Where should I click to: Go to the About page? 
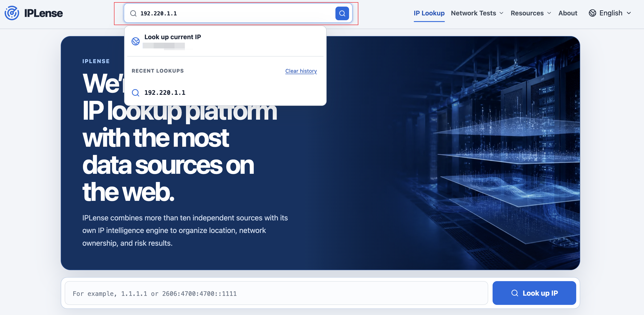coord(568,13)
